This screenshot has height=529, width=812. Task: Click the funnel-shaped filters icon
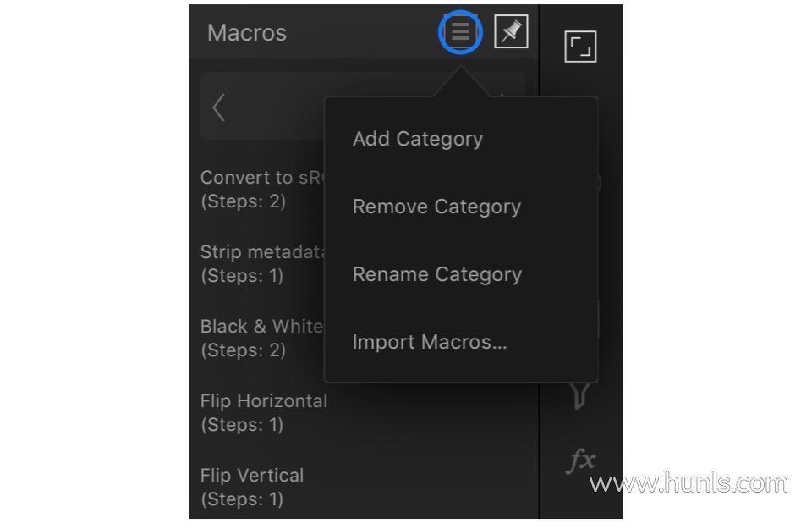tap(580, 394)
